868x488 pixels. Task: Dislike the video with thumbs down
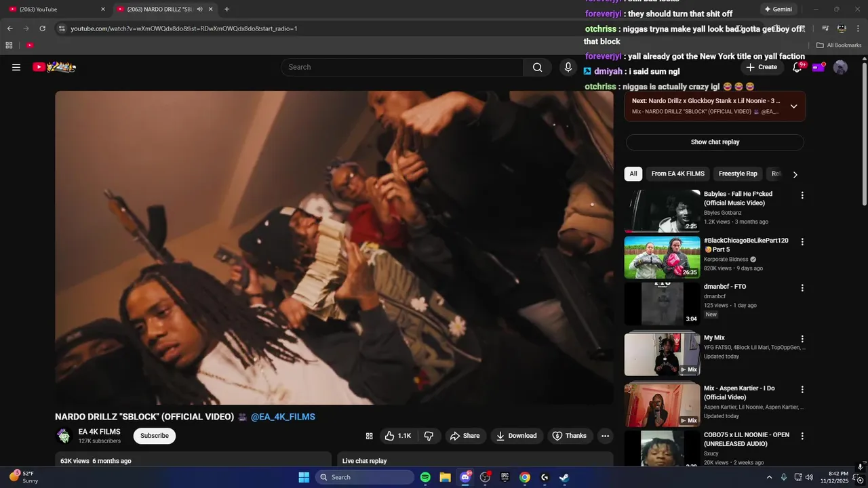pos(429,436)
